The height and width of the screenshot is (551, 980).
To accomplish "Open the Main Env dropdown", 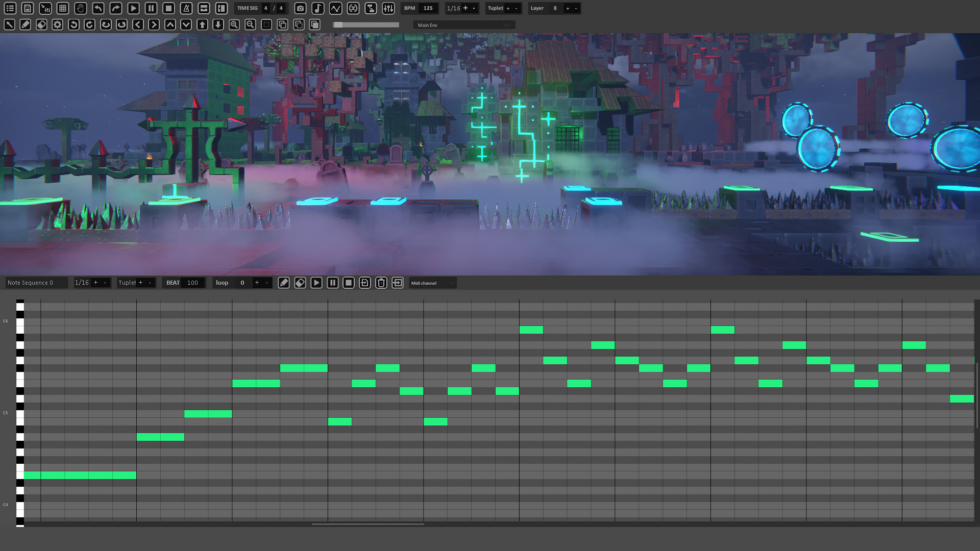I will tap(463, 24).
